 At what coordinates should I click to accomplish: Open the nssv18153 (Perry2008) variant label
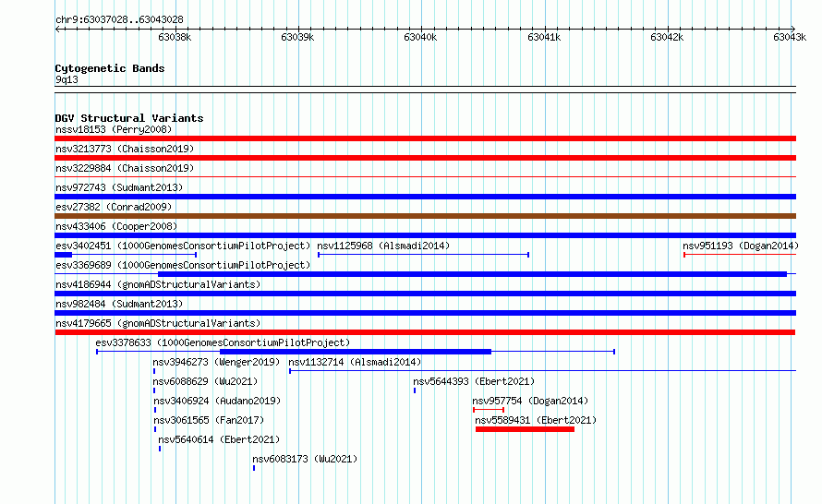(x=114, y=129)
